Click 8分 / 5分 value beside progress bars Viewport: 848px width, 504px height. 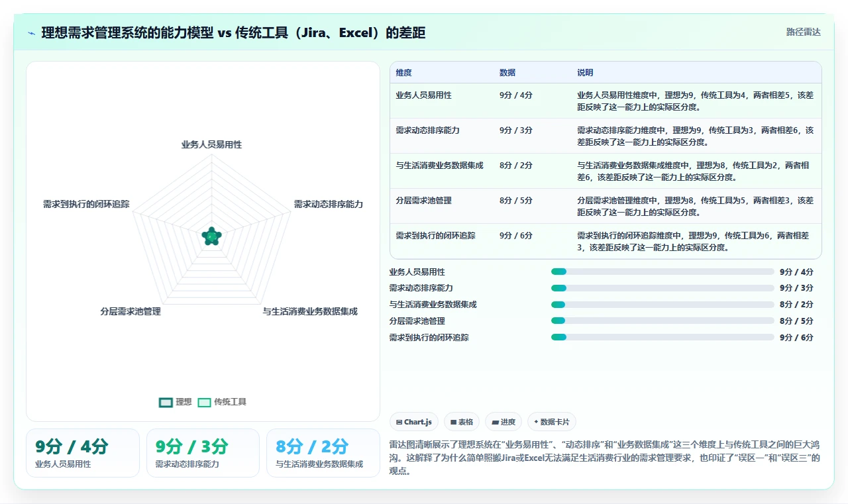pyautogui.click(x=796, y=321)
